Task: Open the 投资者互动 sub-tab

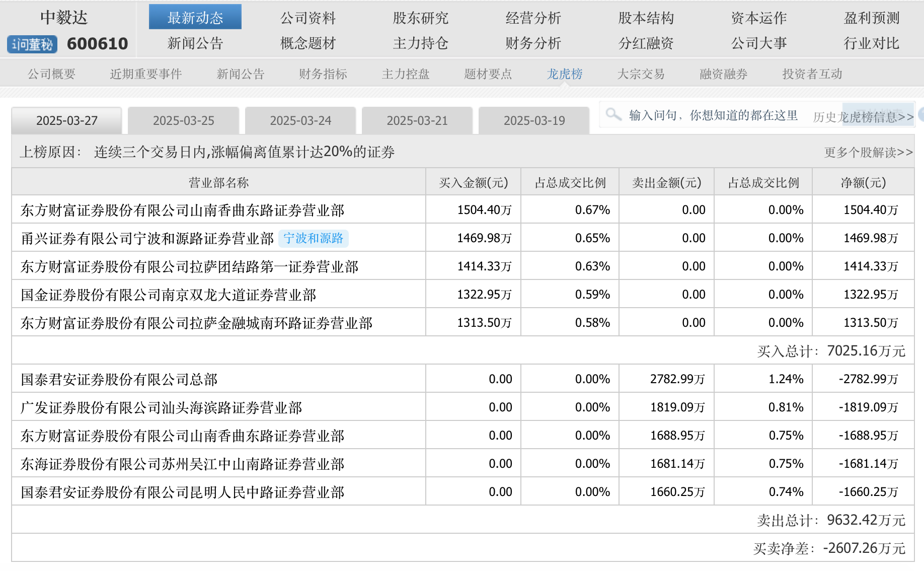Action: pos(812,74)
